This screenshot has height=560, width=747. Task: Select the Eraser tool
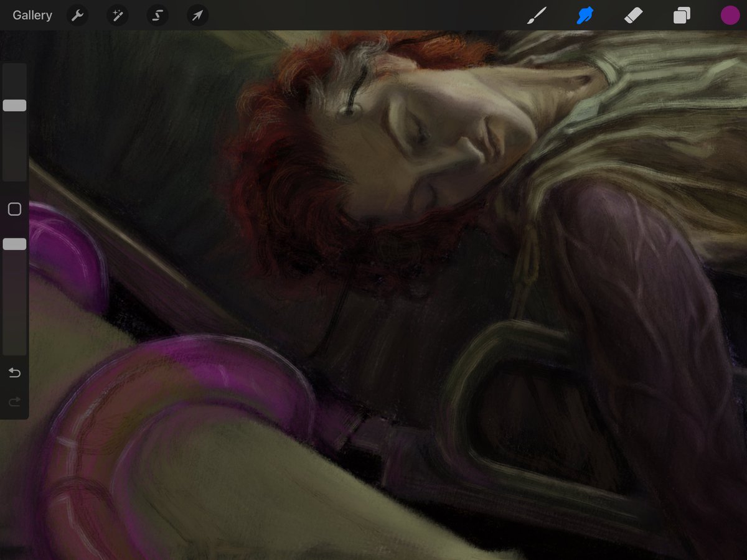(633, 16)
